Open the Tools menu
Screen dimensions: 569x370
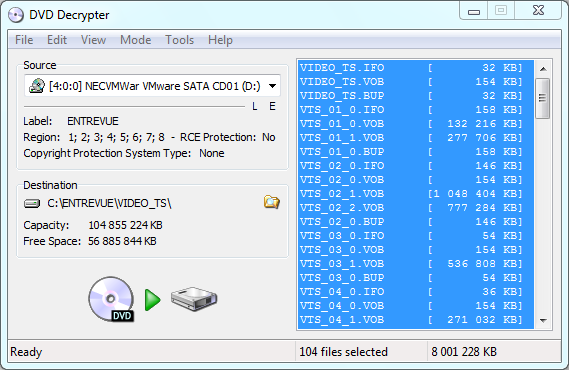pos(179,40)
